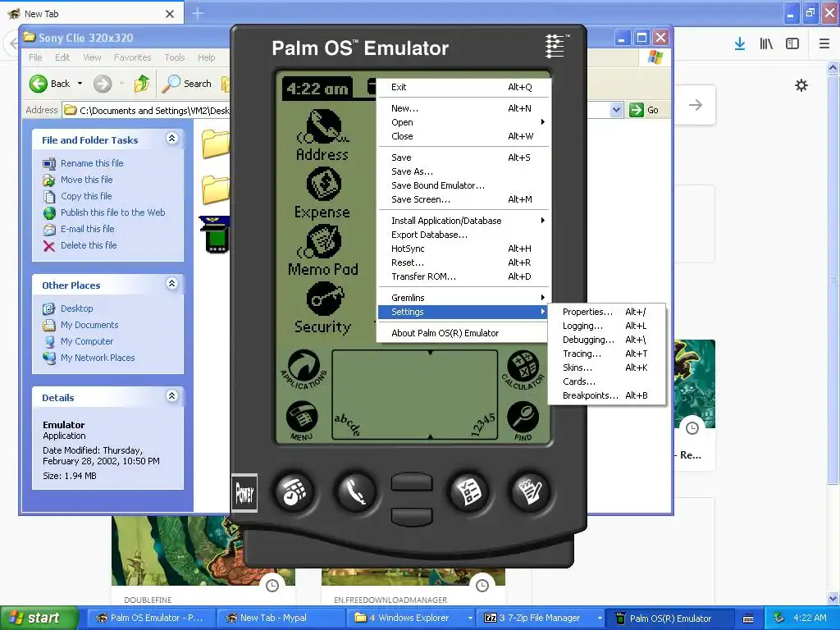Select New... in the emulator menu
The image size is (840, 630).
[464, 108]
